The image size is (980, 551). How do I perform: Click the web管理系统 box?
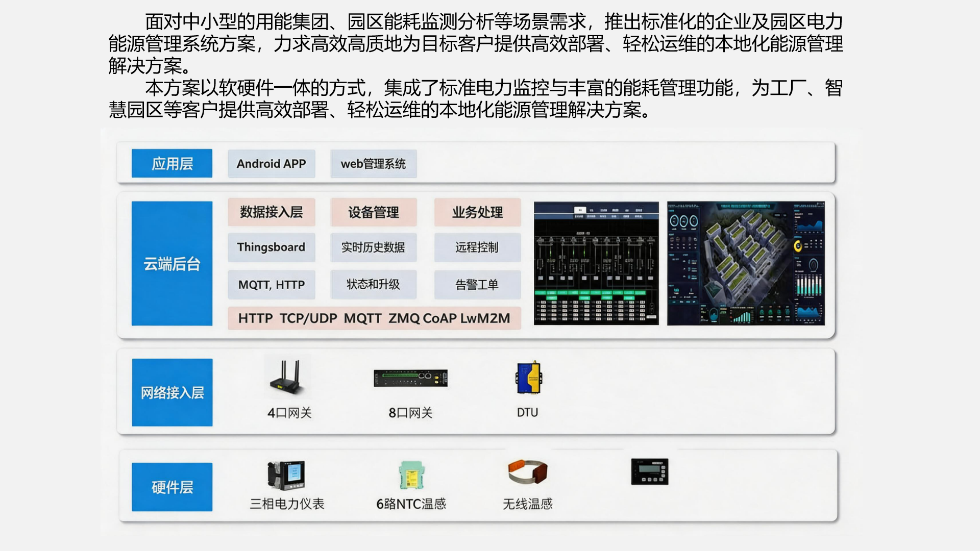pos(374,164)
